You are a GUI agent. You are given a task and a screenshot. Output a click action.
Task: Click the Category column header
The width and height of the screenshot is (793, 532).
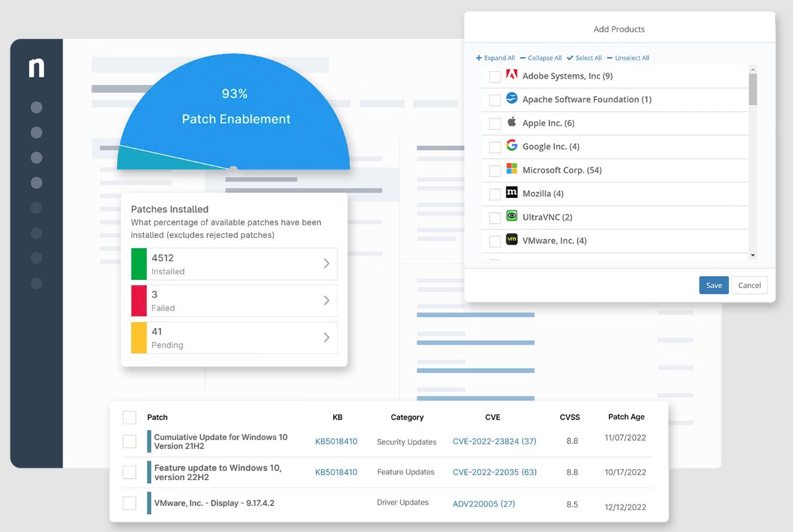tap(407, 417)
